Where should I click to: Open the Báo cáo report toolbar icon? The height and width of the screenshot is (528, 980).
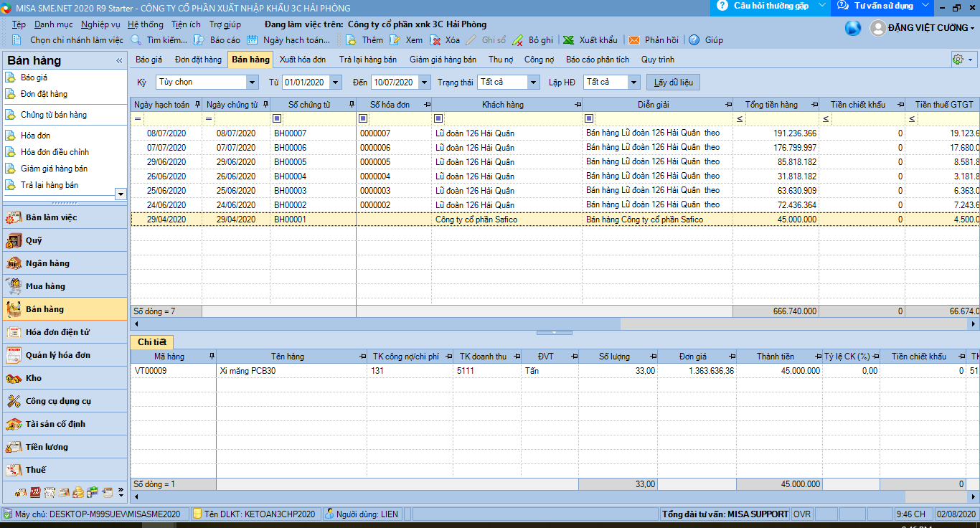(199, 40)
